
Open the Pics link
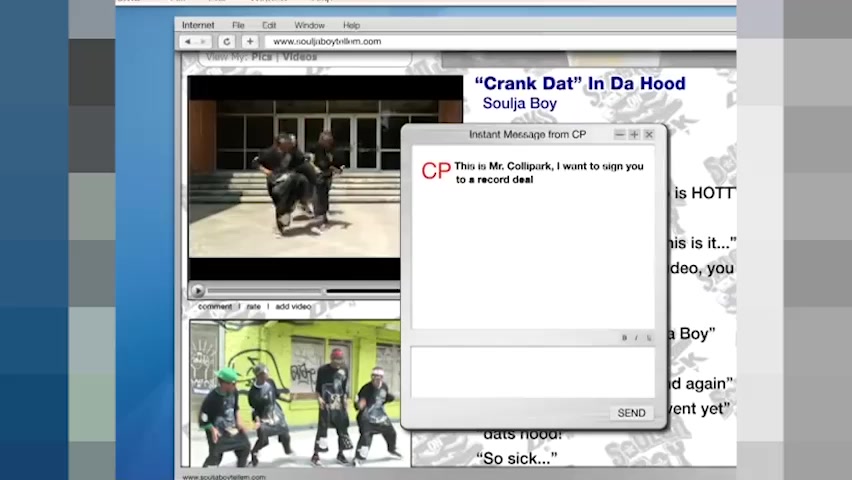click(261, 57)
